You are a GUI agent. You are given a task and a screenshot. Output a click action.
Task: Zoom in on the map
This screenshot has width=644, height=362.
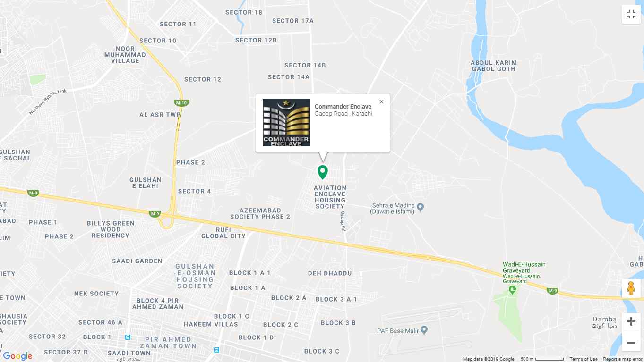point(631,322)
